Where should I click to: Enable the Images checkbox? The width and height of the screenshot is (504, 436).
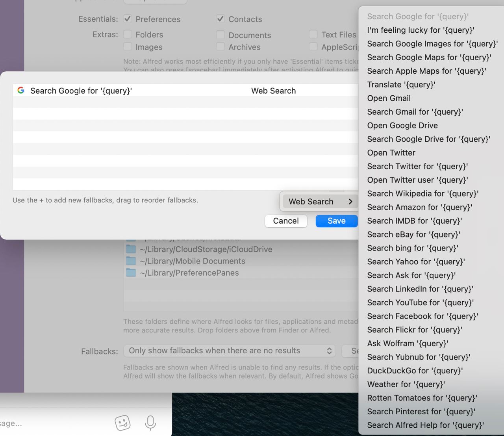tap(128, 47)
